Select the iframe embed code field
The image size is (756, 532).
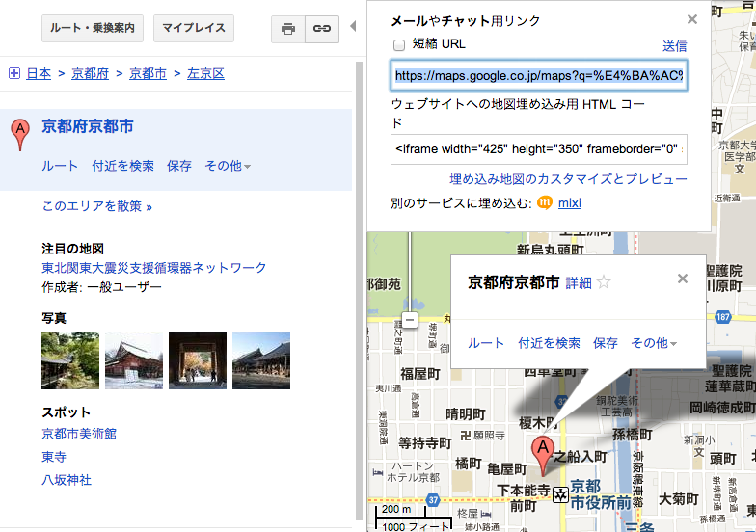click(538, 149)
